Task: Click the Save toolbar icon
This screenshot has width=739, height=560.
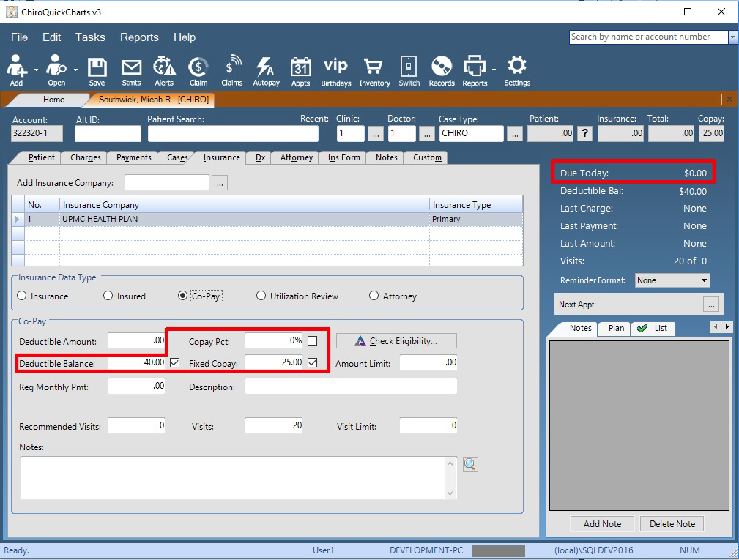Action: (97, 71)
